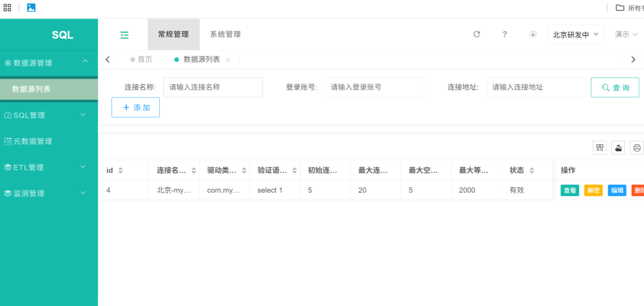Click the 添加 button
644x306 pixels.
pos(135,107)
